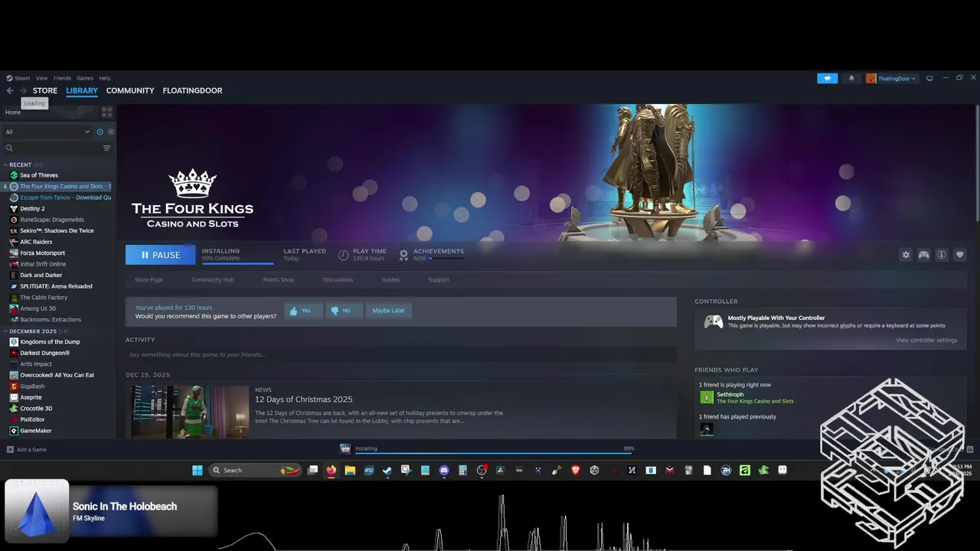The image size is (980, 551).
Task: Open Windows Start button
Action: 198,470
